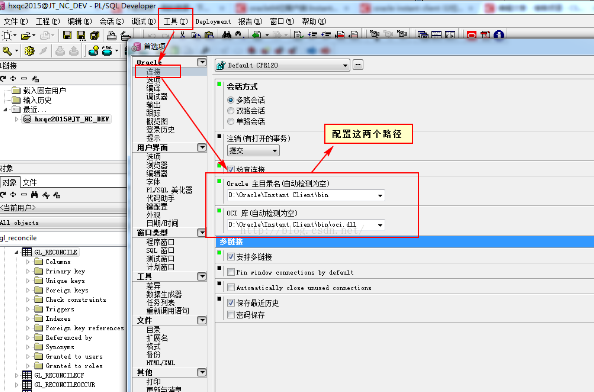Select the 单路会话 radio button
594x392 pixels.
click(x=230, y=121)
